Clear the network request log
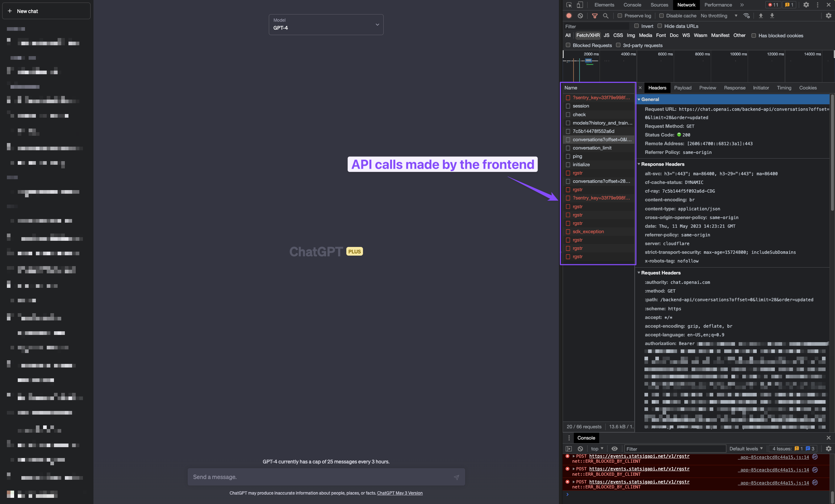835x504 pixels. coord(580,16)
